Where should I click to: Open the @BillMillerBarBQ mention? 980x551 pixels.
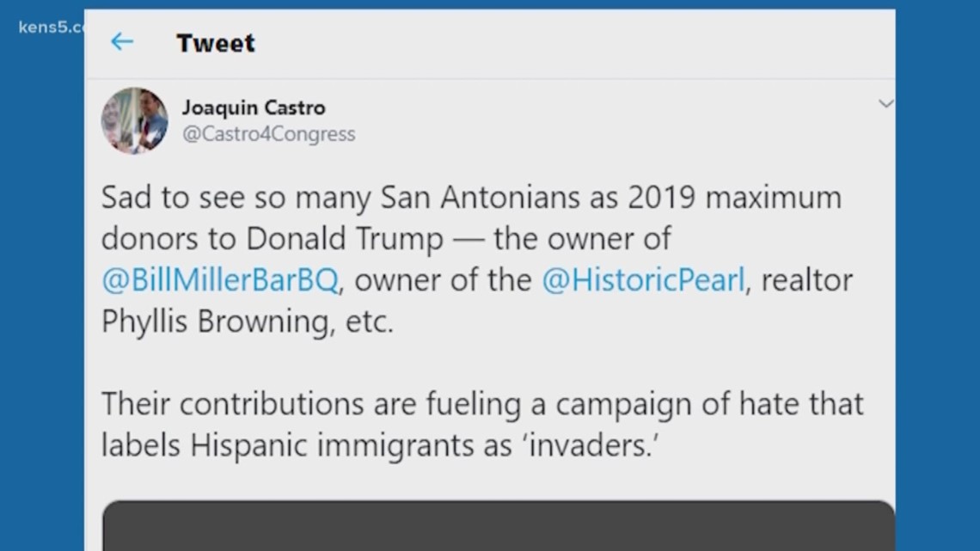coord(220,280)
